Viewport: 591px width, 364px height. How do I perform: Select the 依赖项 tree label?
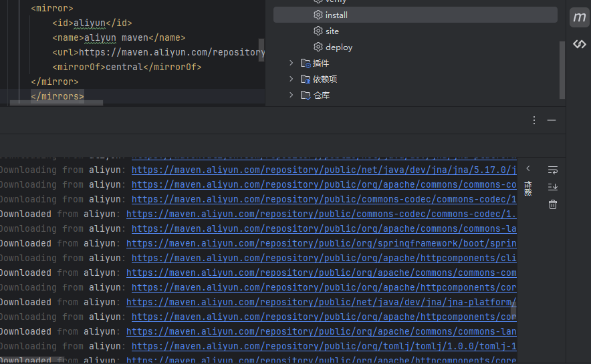(x=325, y=79)
